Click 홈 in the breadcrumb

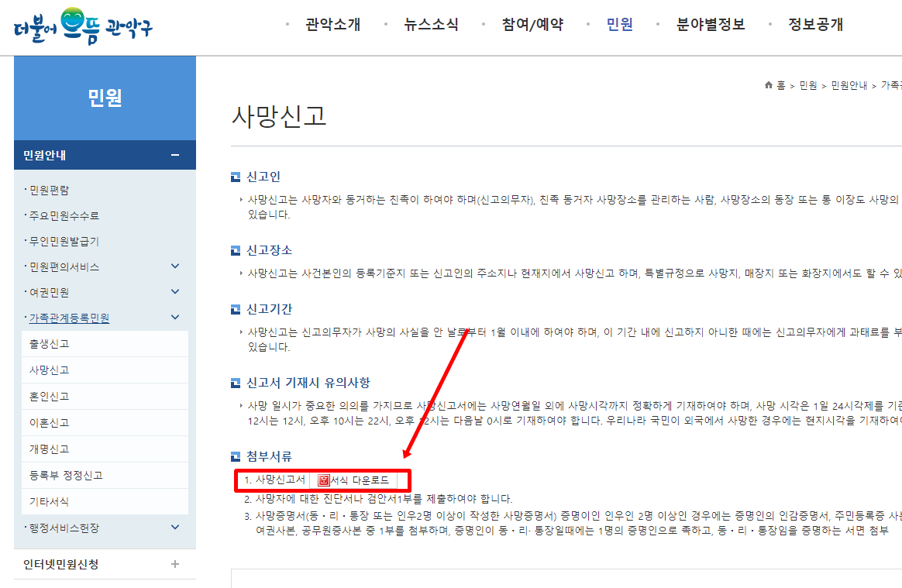pos(780,85)
